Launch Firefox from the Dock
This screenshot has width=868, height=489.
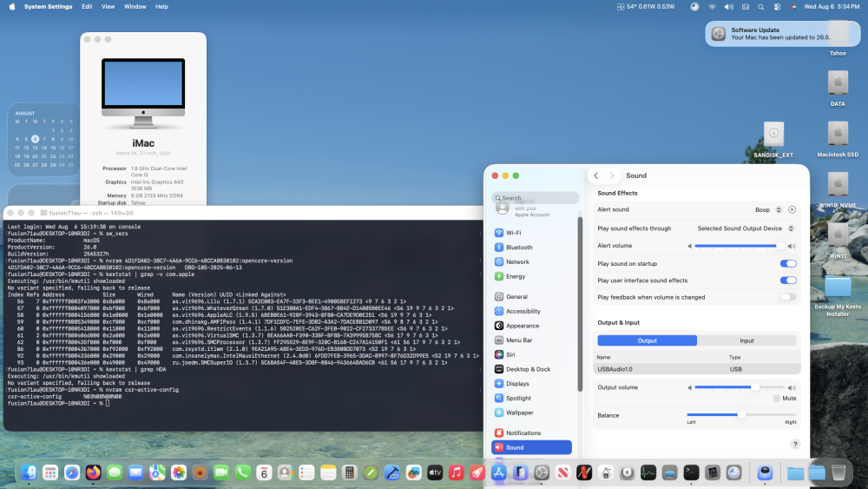tap(93, 472)
